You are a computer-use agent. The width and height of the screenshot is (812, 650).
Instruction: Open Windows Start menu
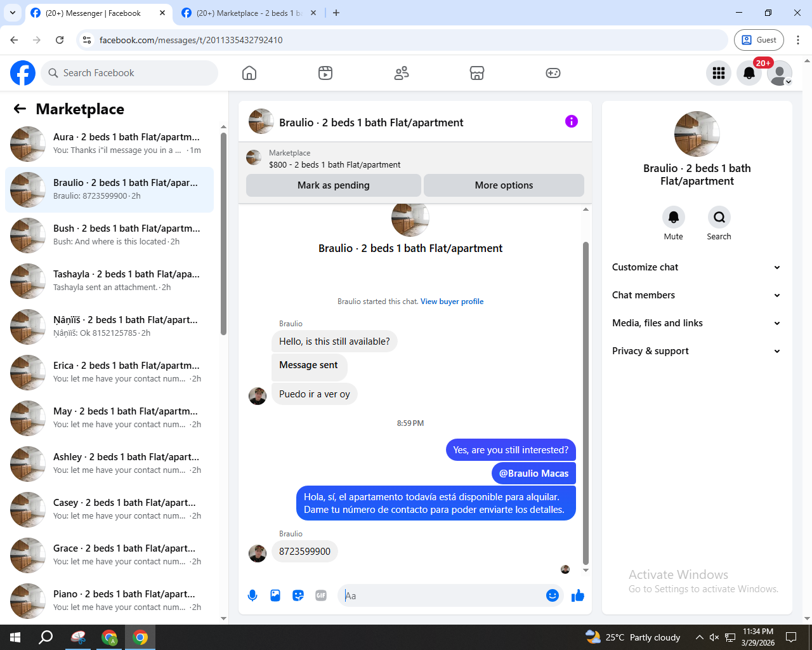(15, 637)
